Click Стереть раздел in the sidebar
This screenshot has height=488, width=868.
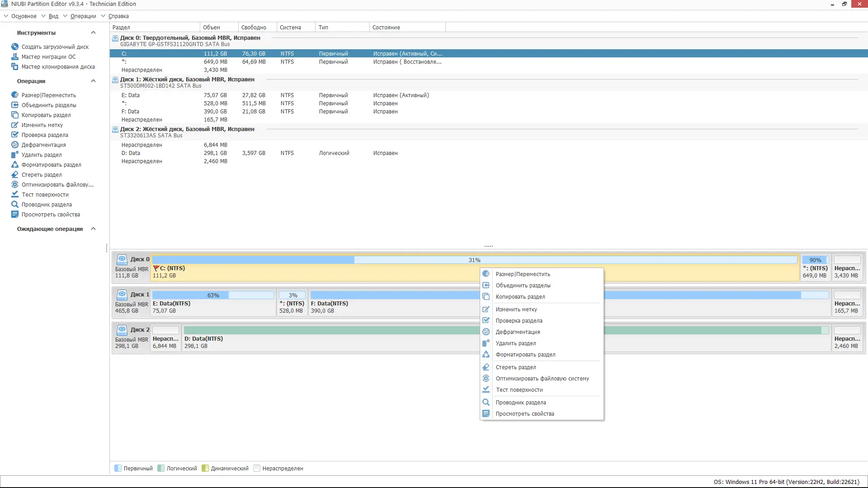pyautogui.click(x=42, y=174)
